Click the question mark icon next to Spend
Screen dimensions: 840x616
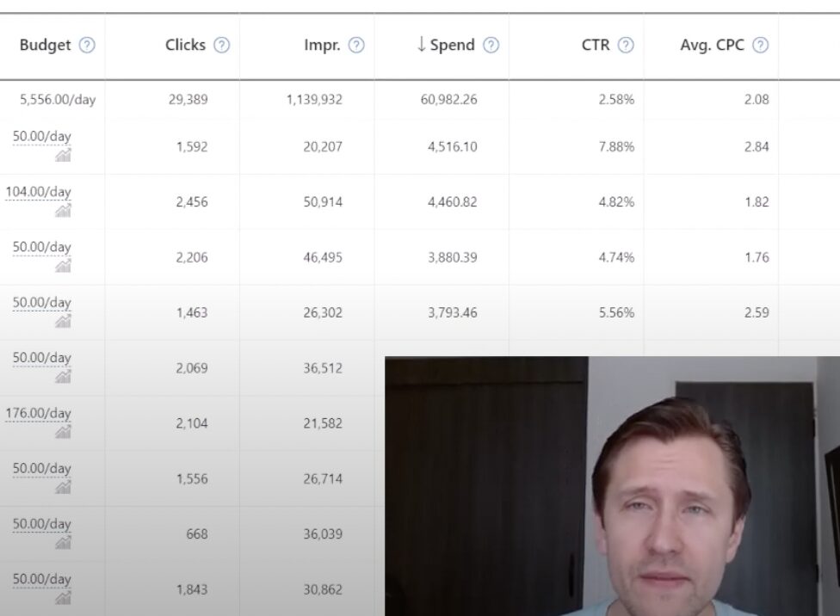tap(491, 46)
